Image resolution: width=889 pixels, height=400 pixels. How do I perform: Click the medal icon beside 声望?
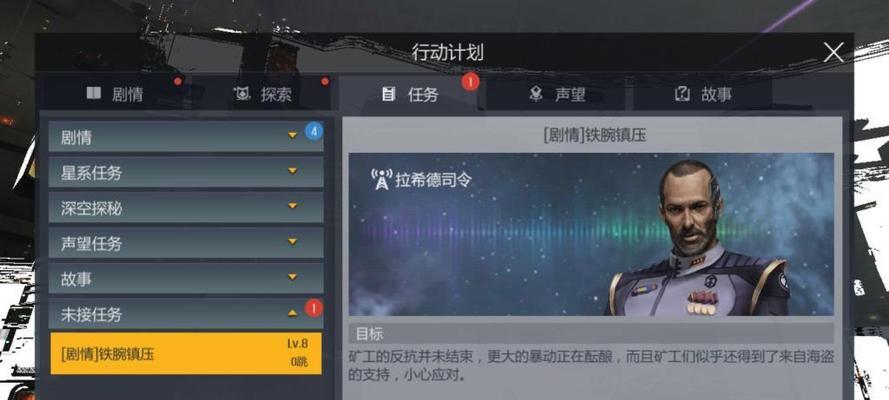click(x=536, y=94)
